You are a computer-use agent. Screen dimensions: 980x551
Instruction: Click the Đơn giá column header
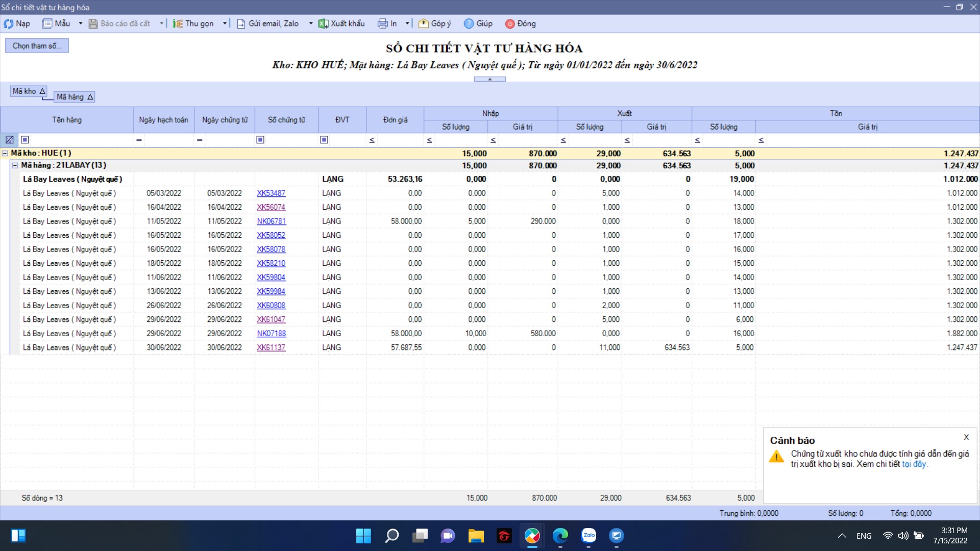click(x=395, y=120)
